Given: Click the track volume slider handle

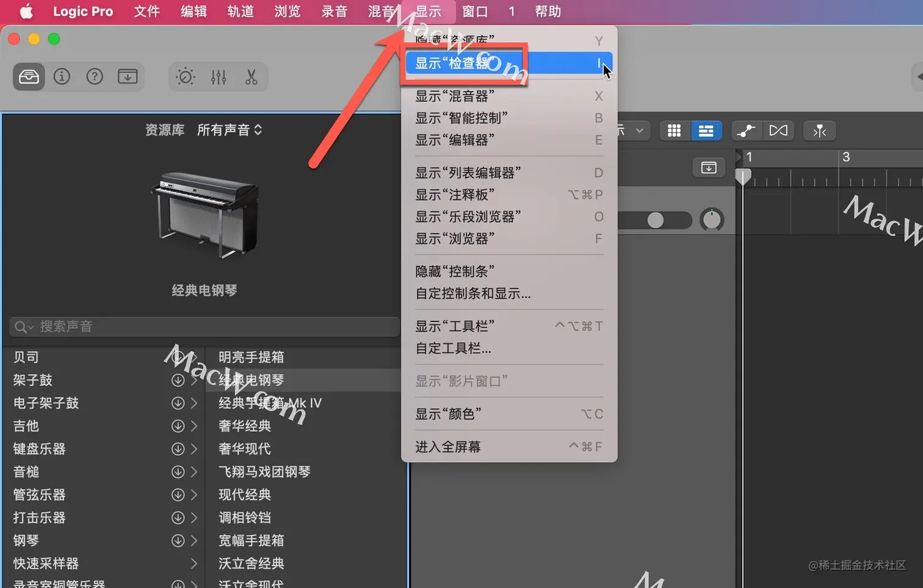Looking at the screenshot, I should coord(656,220).
